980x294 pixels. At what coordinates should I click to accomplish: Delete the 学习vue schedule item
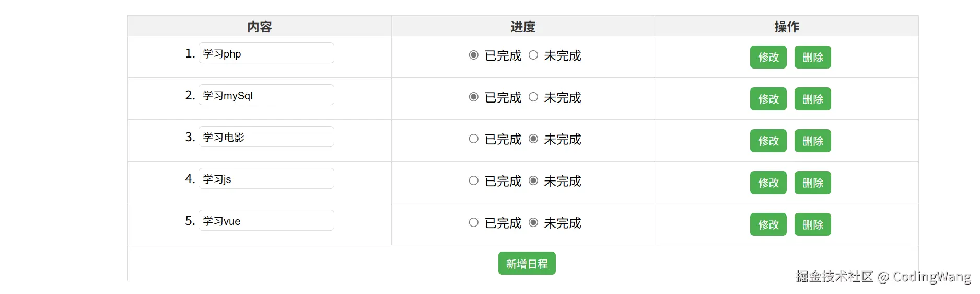(812, 224)
